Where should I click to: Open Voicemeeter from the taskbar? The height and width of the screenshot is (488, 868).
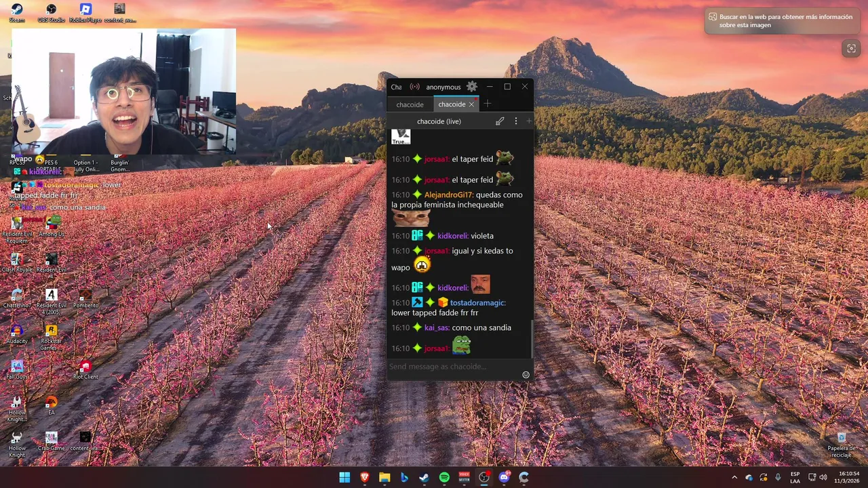coord(465,477)
